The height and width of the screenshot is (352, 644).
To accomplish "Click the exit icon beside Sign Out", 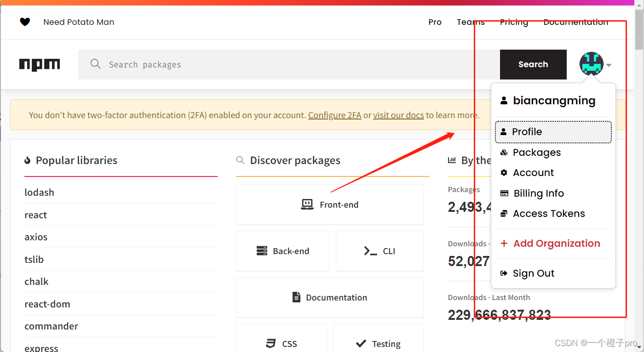I will coord(504,273).
